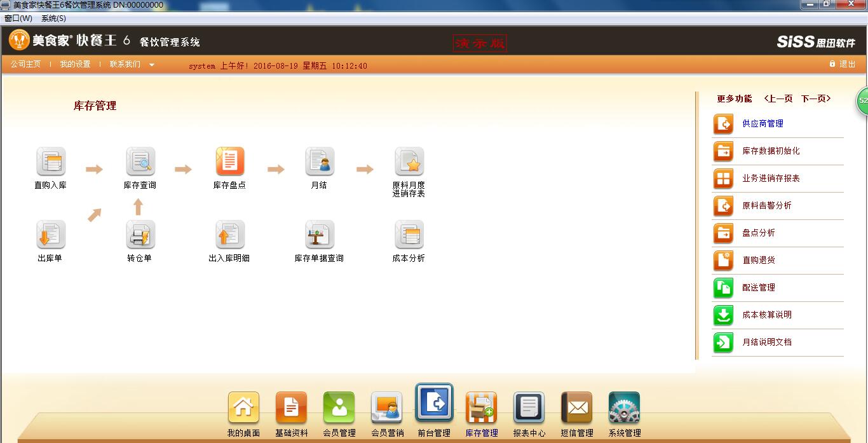
Task: Open the 成本核算说明 text link
Action: (767, 315)
